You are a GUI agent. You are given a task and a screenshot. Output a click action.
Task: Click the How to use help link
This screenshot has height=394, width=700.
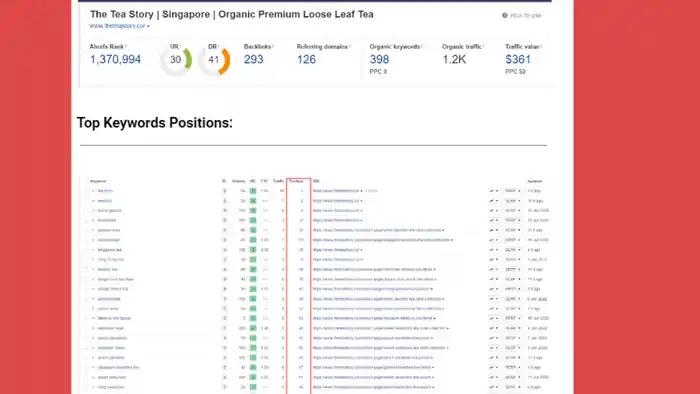pos(525,16)
